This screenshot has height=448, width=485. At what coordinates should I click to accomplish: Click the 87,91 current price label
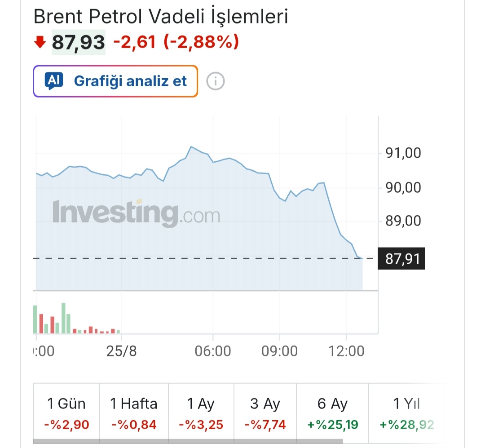[x=401, y=258]
